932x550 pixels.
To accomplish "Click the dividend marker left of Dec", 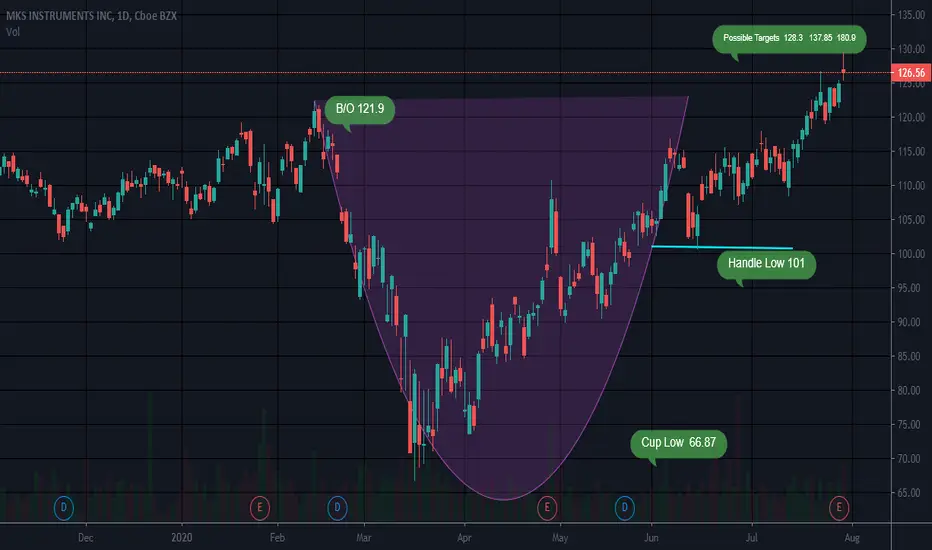I will [x=64, y=508].
